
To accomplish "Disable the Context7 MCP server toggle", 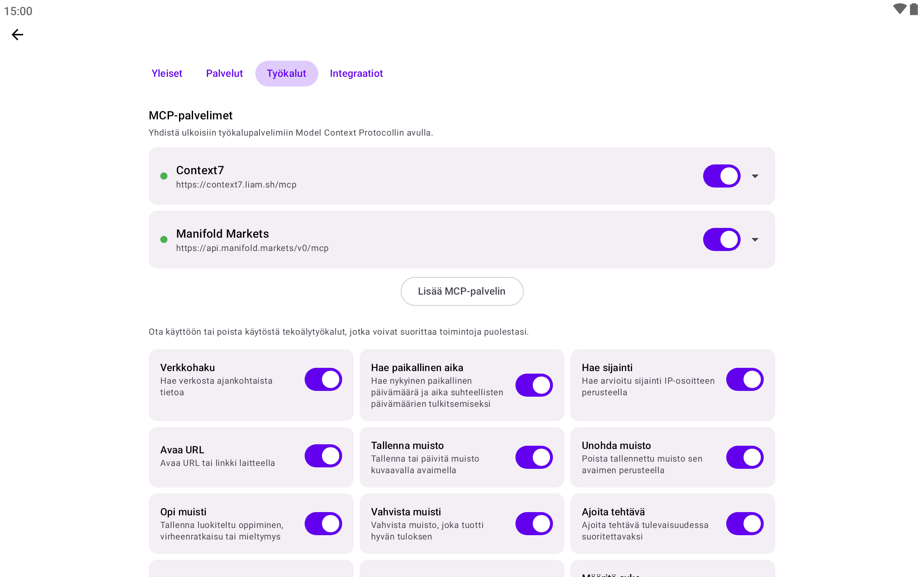I will 721,176.
